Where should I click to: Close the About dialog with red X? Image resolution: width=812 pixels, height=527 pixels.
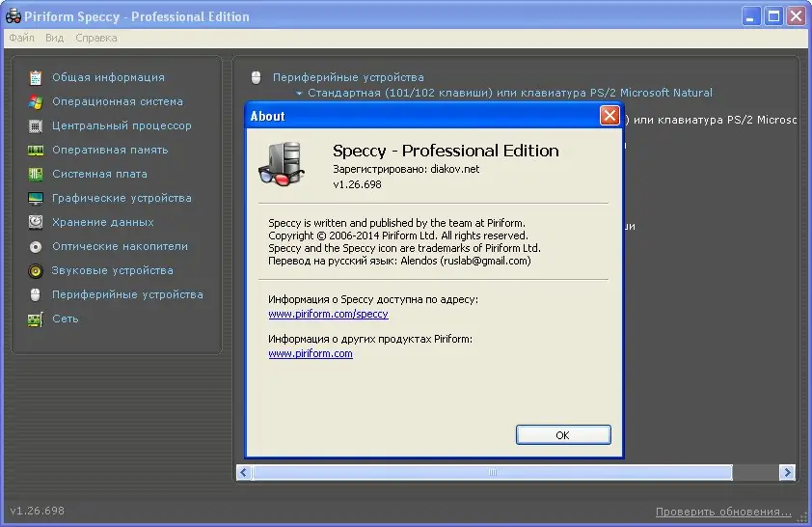pos(609,115)
